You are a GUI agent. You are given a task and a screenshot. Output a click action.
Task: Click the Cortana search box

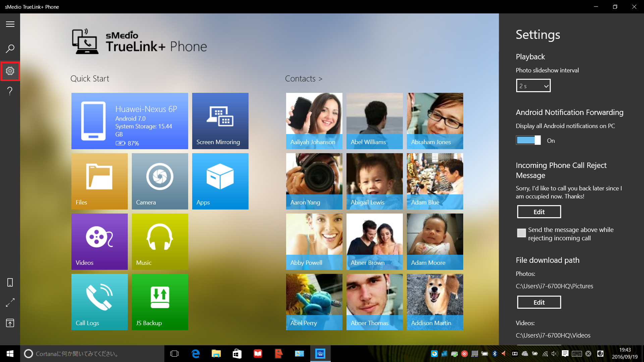(92, 354)
